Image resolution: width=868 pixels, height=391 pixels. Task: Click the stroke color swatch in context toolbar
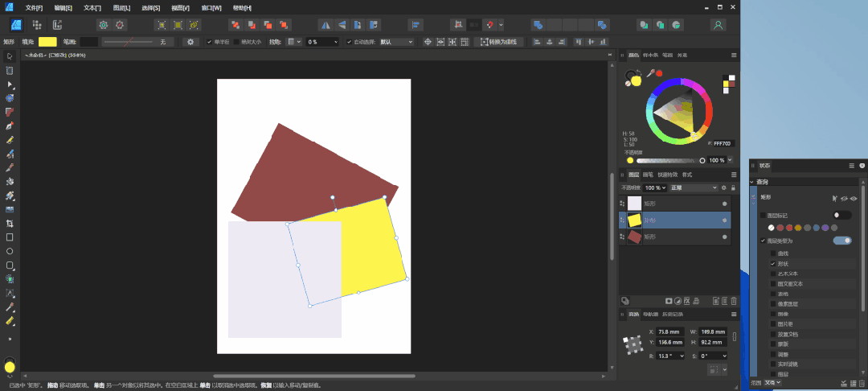click(88, 42)
